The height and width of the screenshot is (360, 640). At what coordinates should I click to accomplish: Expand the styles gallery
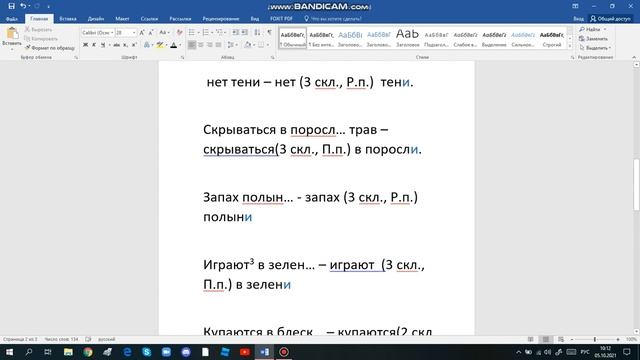570,47
